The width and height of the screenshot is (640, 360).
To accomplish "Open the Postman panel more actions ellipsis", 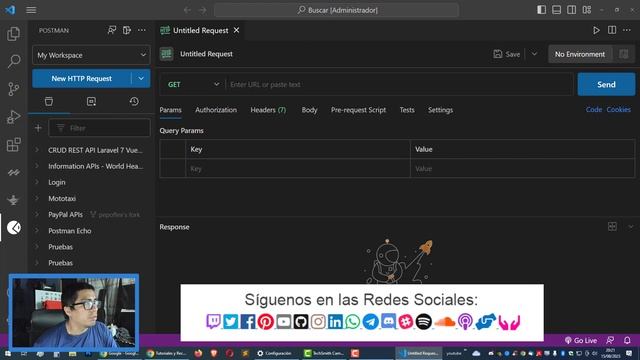I will tap(142, 30).
